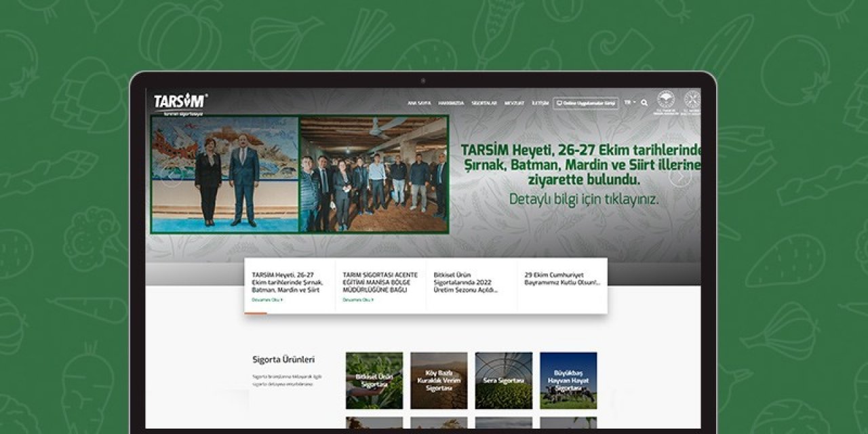Viewport: 868px width, 434px height.
Task: Open the 29 Ekim Cumhuriyet Bayramı news card
Action: (561, 280)
